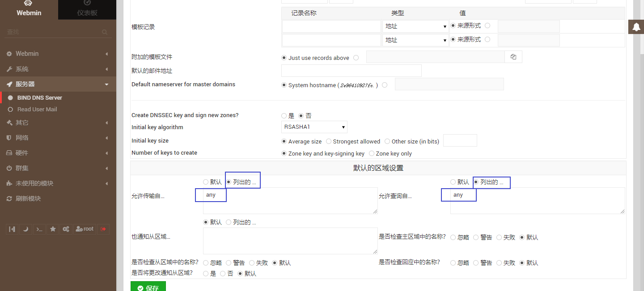Toggle night mode with the moon icon
644x291 pixels.
(25, 229)
